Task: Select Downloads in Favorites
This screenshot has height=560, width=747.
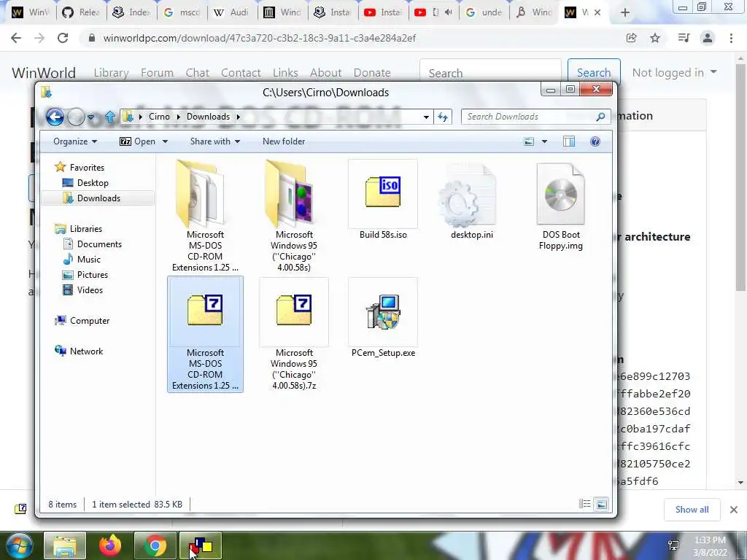Action: 98,198
